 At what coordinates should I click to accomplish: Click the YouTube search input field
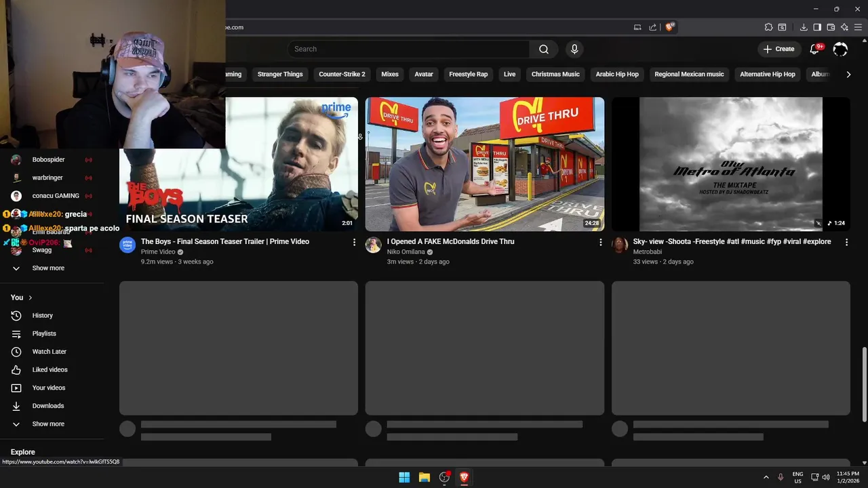[409, 49]
